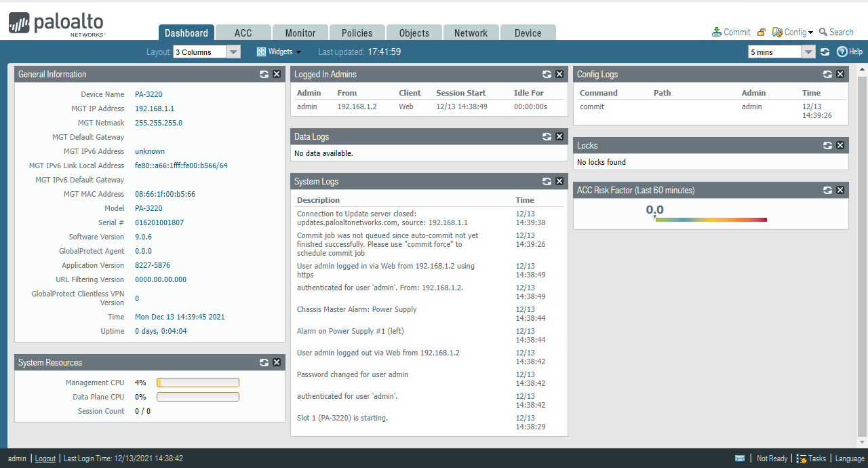868x468 pixels.
Task: Refresh the General Information widget
Action: [x=264, y=75]
